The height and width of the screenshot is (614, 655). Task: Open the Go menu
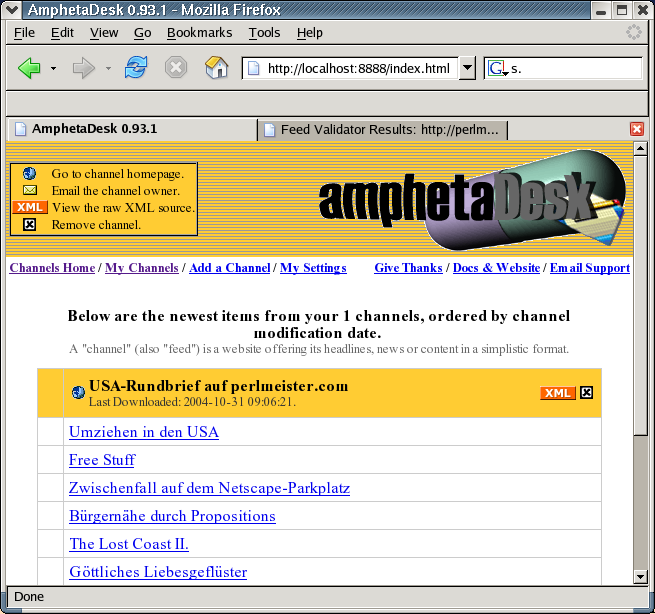coord(142,33)
